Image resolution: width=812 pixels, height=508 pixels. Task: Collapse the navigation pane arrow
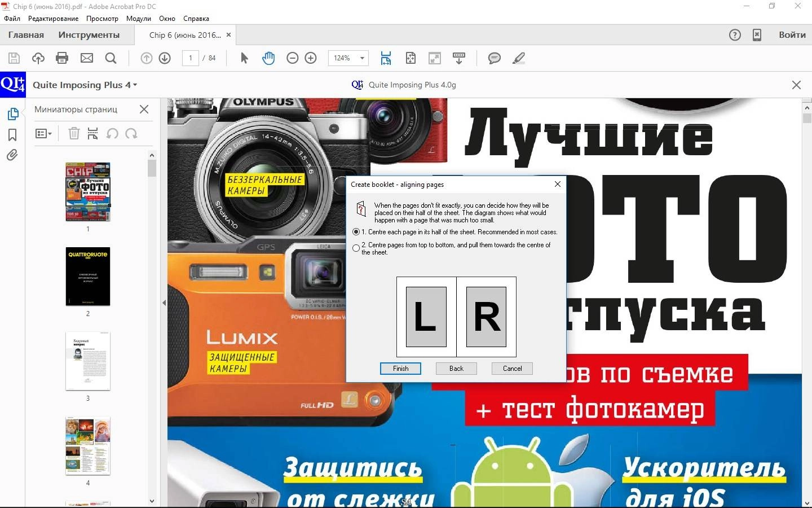point(164,303)
